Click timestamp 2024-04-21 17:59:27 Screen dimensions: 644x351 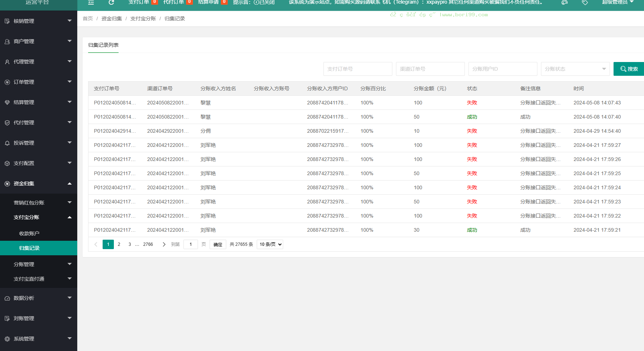click(597, 145)
